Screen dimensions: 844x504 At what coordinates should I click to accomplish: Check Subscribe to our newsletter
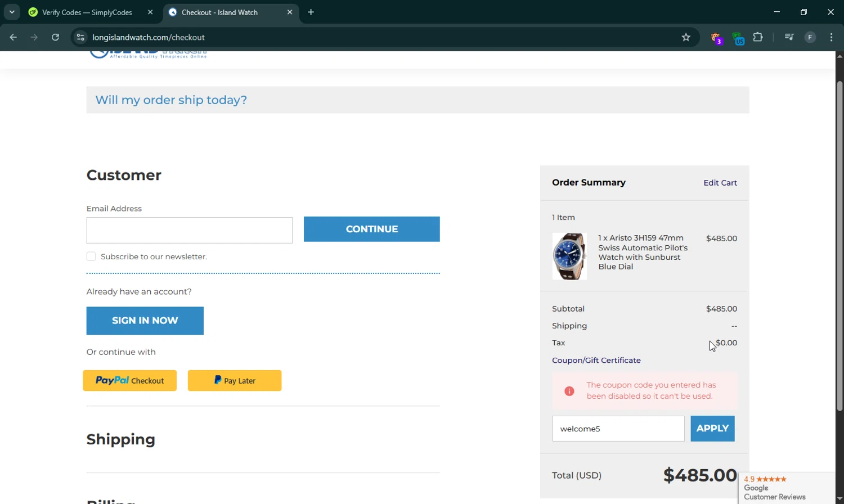tap(91, 256)
